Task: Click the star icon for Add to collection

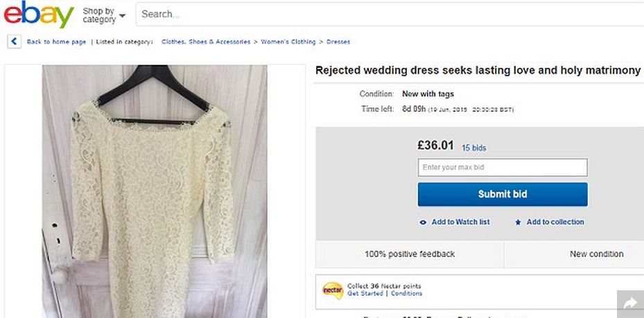Action: tap(518, 222)
